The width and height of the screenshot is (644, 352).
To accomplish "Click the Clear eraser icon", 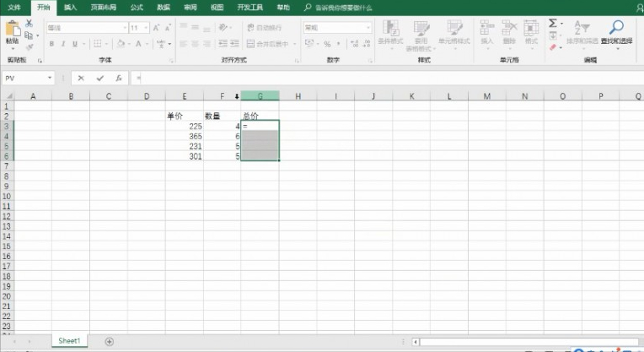I will tap(553, 47).
